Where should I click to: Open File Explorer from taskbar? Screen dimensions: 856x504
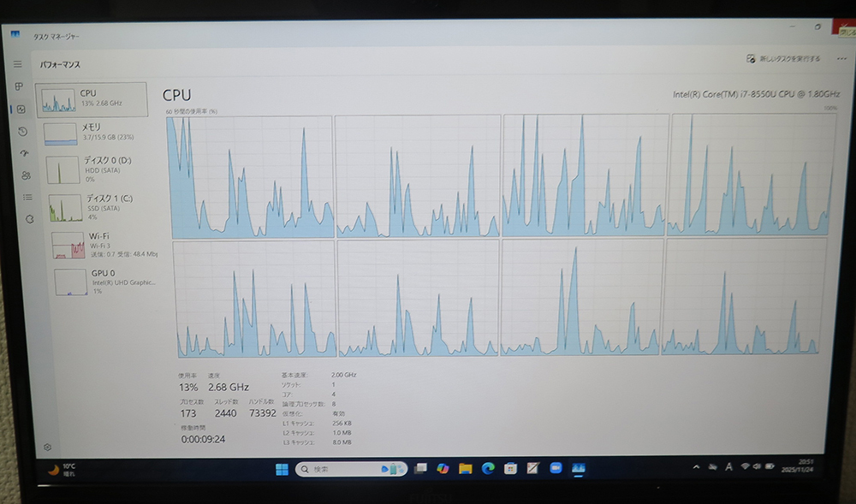point(465,469)
